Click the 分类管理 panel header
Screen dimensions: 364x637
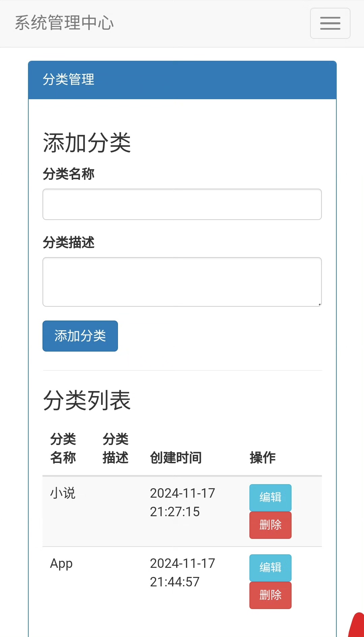point(182,80)
